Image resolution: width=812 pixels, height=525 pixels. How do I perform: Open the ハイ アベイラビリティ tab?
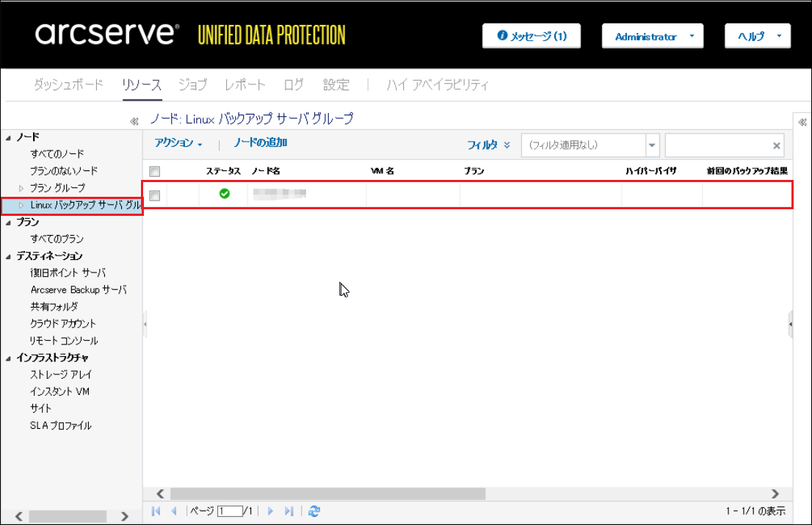click(438, 84)
